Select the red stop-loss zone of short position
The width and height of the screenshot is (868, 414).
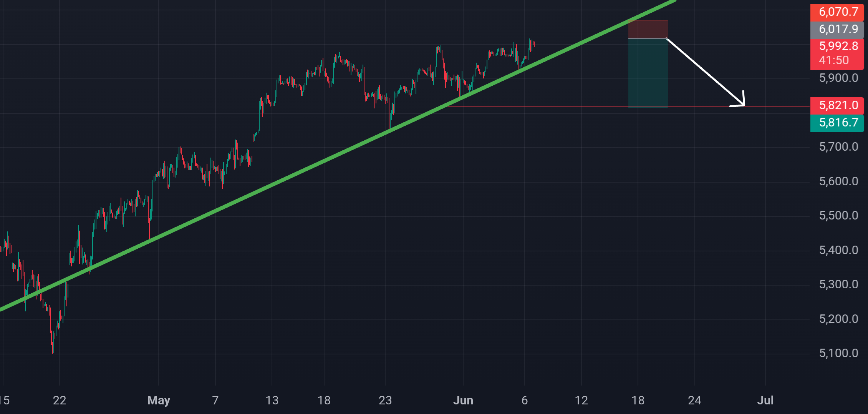click(648, 29)
